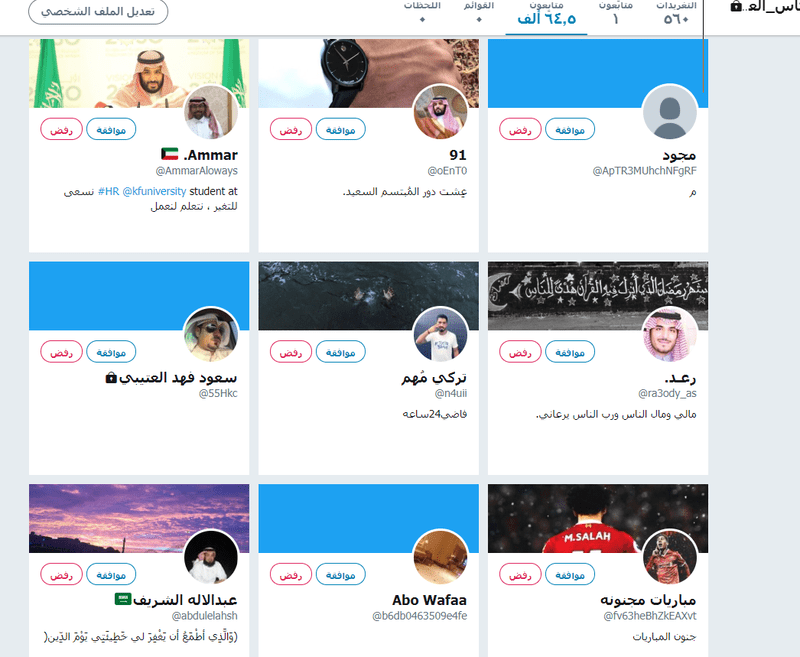Open the 91 user's profile avatar
The image size is (800, 657).
tap(440, 112)
